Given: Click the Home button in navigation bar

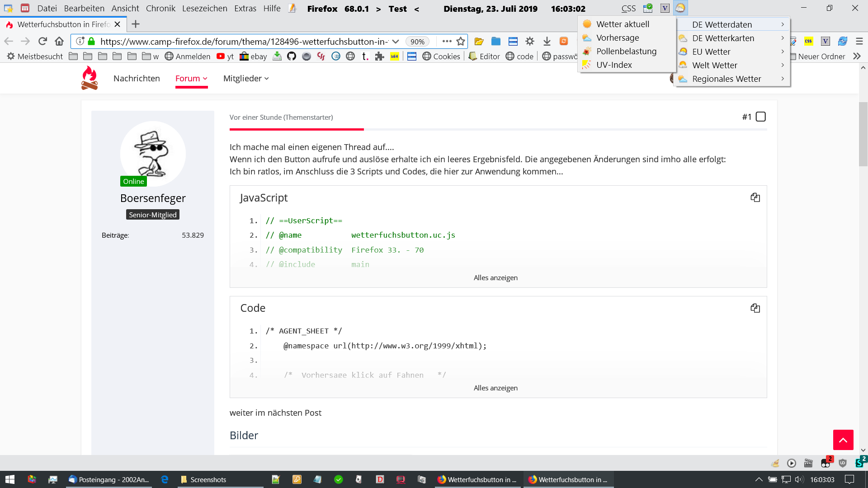Looking at the screenshot, I should 59,42.
